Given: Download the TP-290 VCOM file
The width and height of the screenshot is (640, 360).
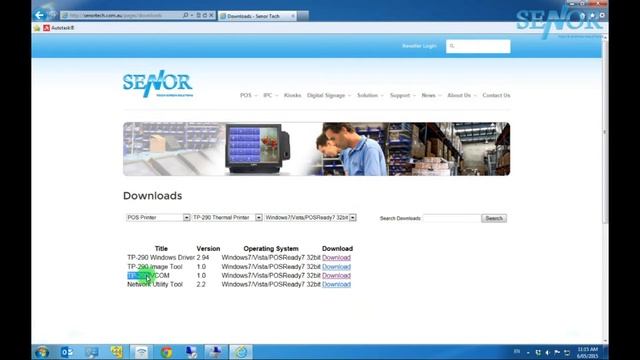Looking at the screenshot, I should click(x=336, y=276).
